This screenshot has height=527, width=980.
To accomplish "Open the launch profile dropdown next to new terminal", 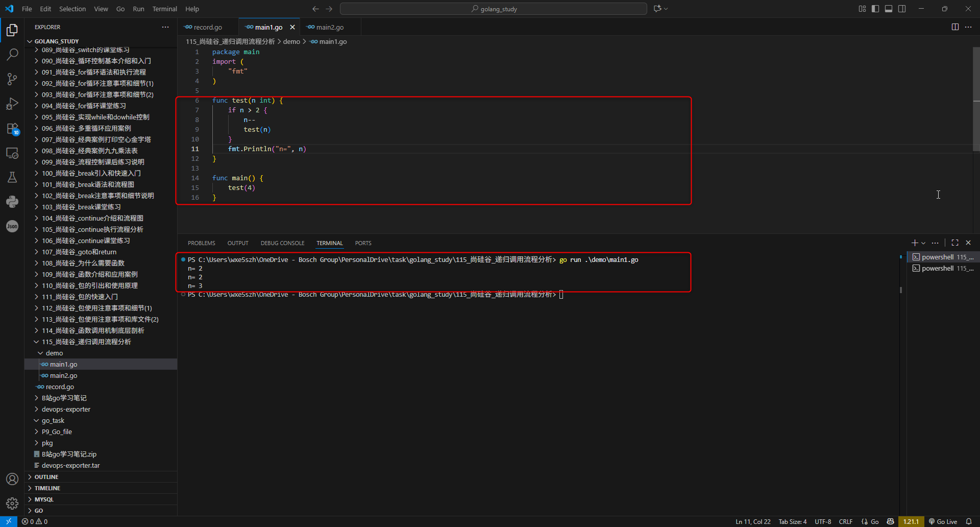I will tap(923, 243).
